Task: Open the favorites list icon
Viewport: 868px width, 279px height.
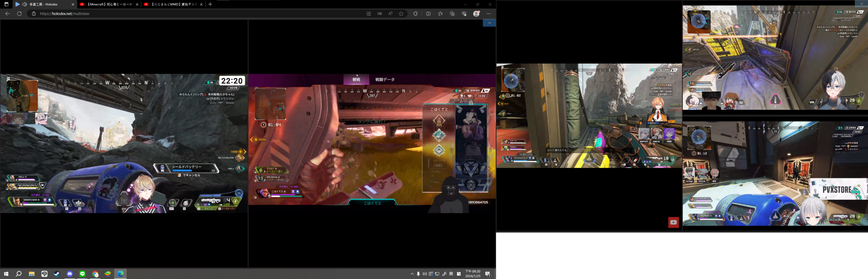Action: tap(440, 14)
